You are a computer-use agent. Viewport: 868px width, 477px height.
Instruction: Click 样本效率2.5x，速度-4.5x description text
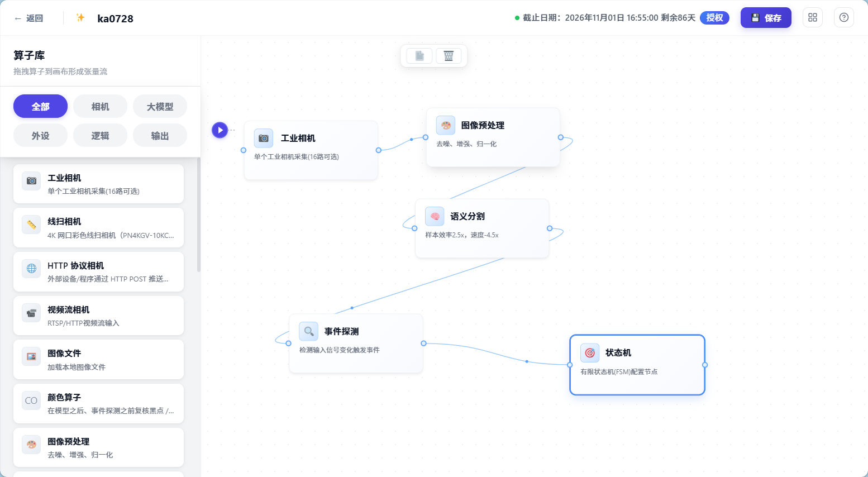[462, 235]
